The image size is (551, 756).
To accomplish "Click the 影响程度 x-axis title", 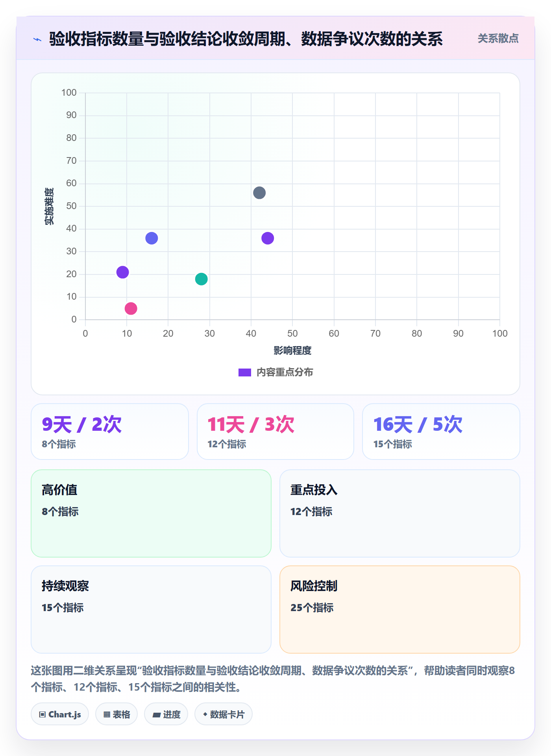I will click(x=292, y=350).
